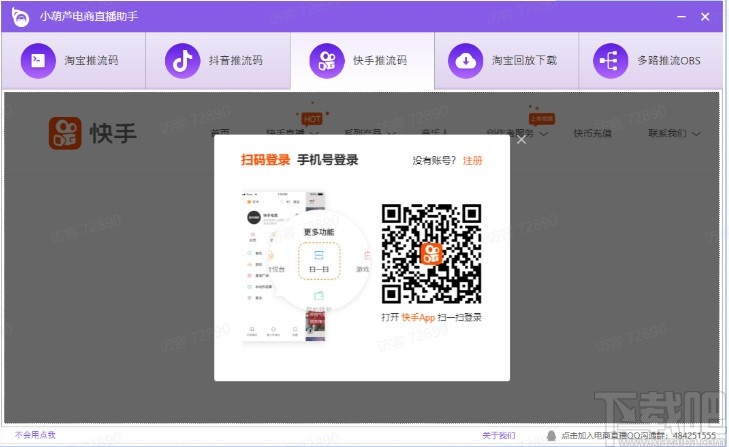
Task: Click the 注册 register link
Action: [473, 160]
